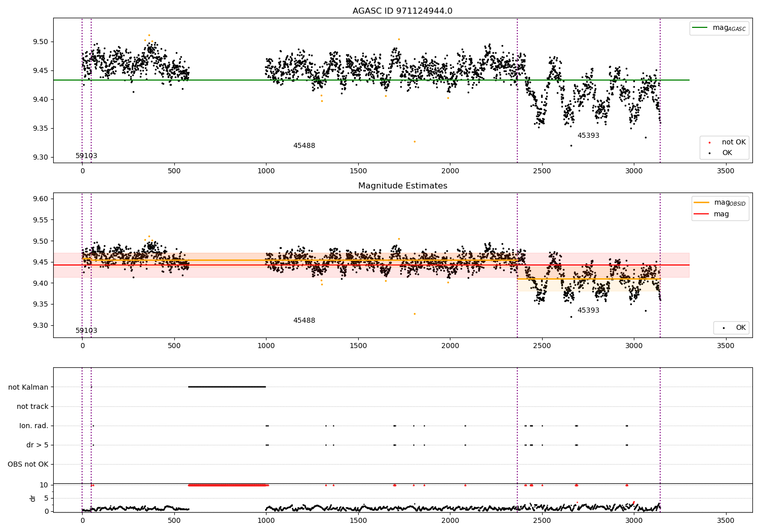Click the long red bar of dr=10 markers
760x532 pixels.
pyautogui.click(x=227, y=485)
